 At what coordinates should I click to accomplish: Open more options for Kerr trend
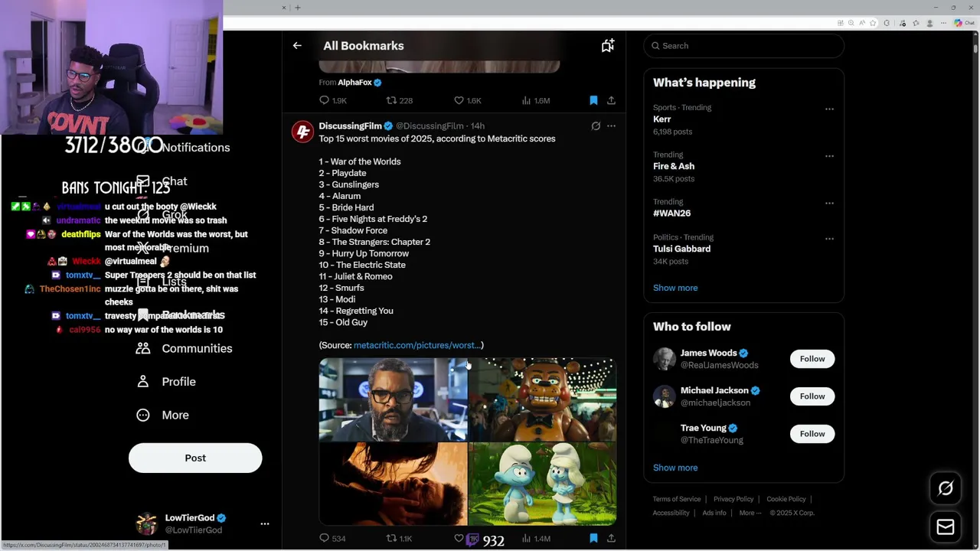(x=829, y=109)
